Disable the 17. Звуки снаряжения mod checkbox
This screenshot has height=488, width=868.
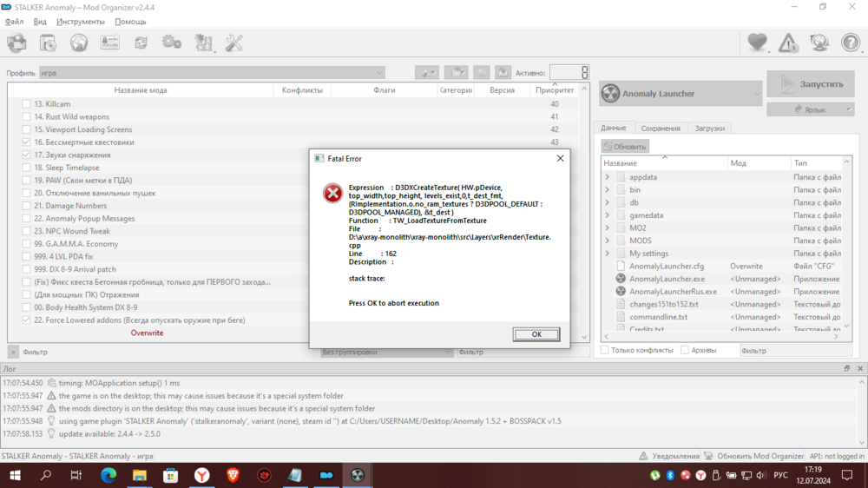pyautogui.click(x=26, y=155)
